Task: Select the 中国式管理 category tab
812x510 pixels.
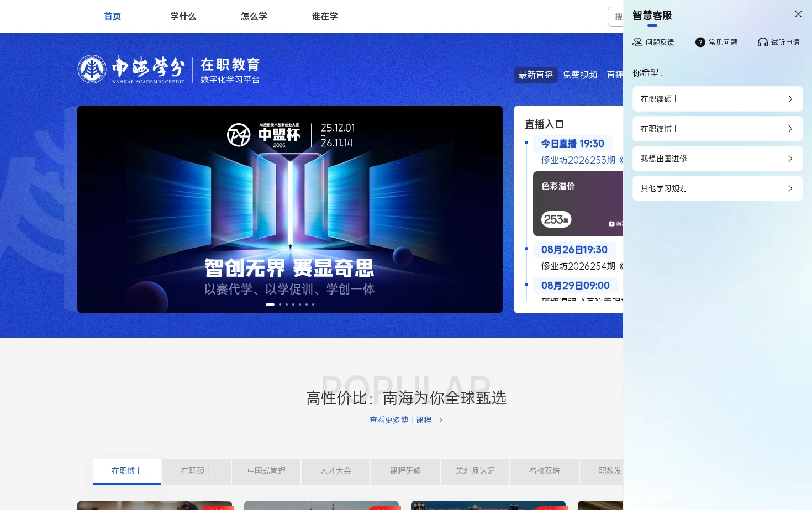Action: pos(266,471)
